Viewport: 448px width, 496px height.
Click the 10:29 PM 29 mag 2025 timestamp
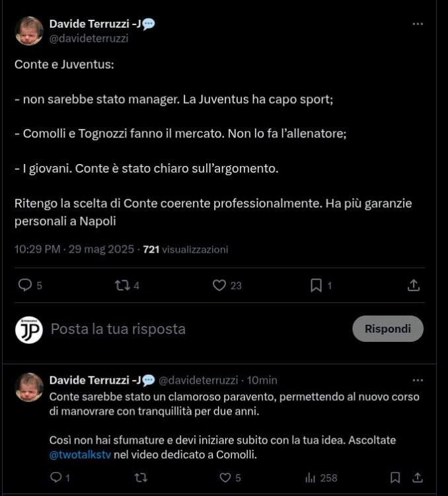(74, 249)
